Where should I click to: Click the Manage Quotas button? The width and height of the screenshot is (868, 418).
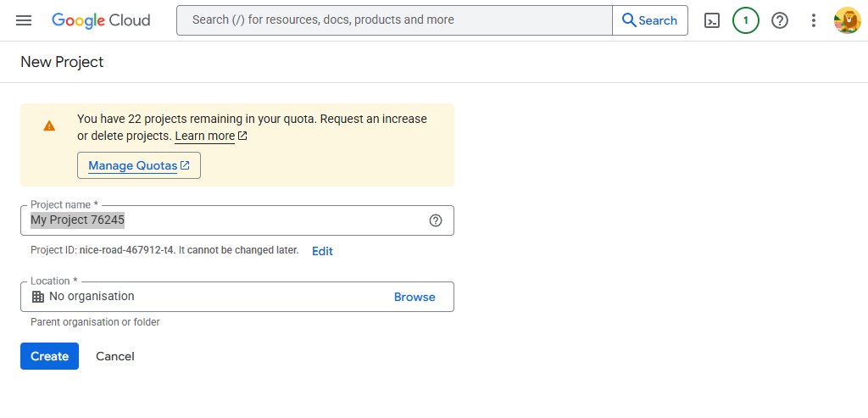coord(139,165)
